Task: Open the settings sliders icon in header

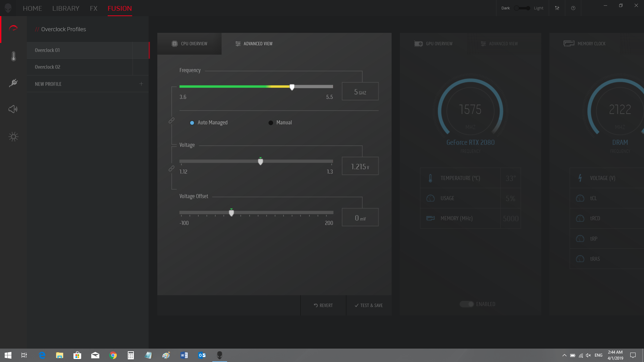Action: pos(557,8)
